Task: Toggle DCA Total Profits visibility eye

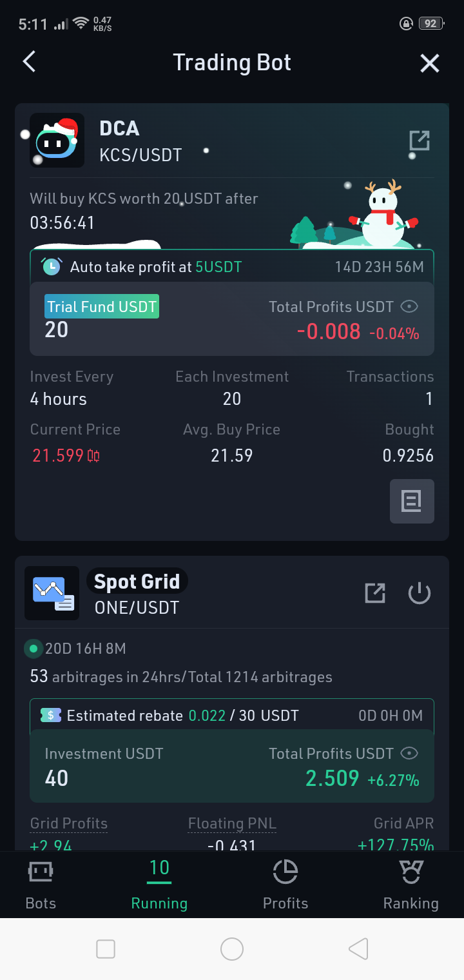Action: (409, 306)
